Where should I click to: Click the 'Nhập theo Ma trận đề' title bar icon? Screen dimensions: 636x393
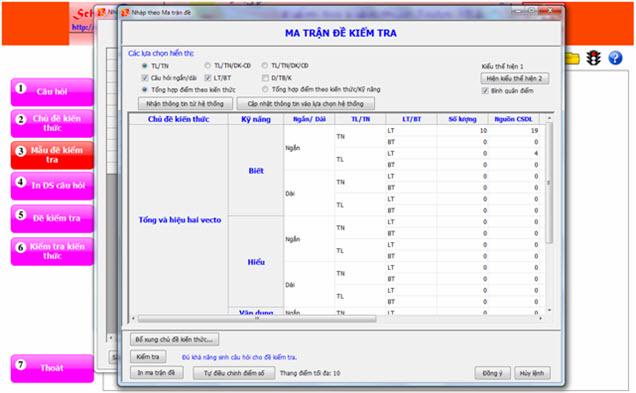(125, 13)
